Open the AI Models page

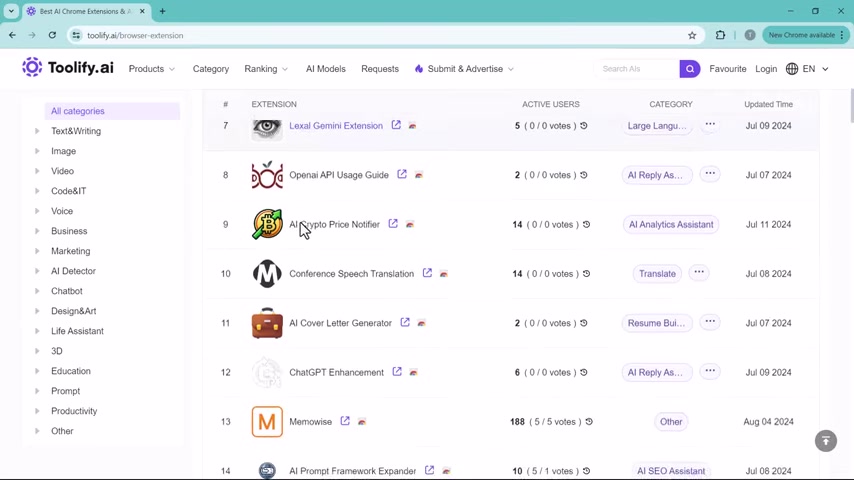tap(326, 69)
